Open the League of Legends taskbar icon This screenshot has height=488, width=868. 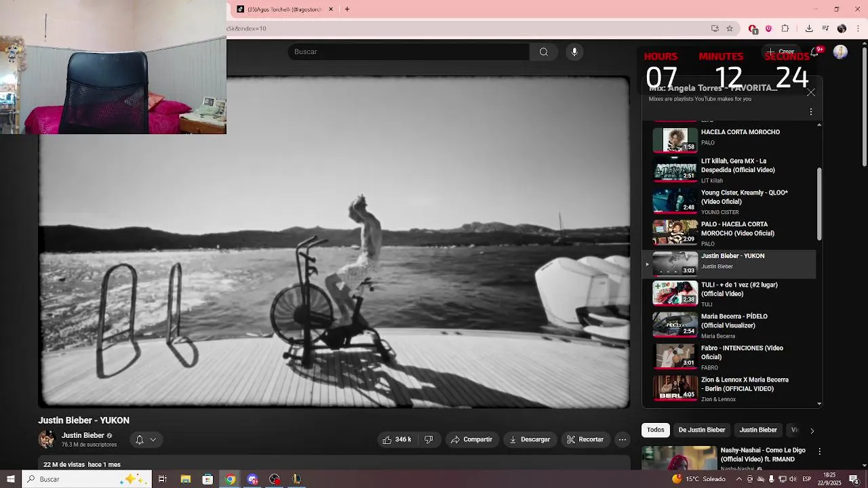coord(296,479)
